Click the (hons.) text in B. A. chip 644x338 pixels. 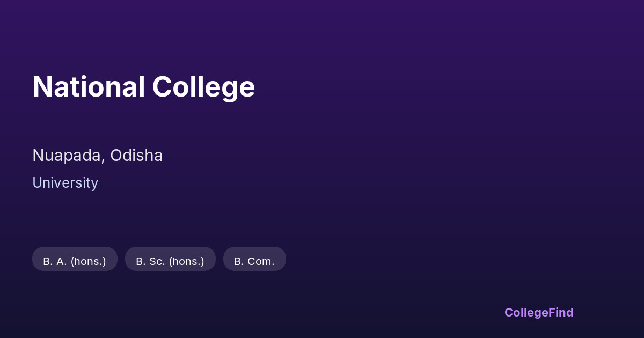[x=88, y=262]
